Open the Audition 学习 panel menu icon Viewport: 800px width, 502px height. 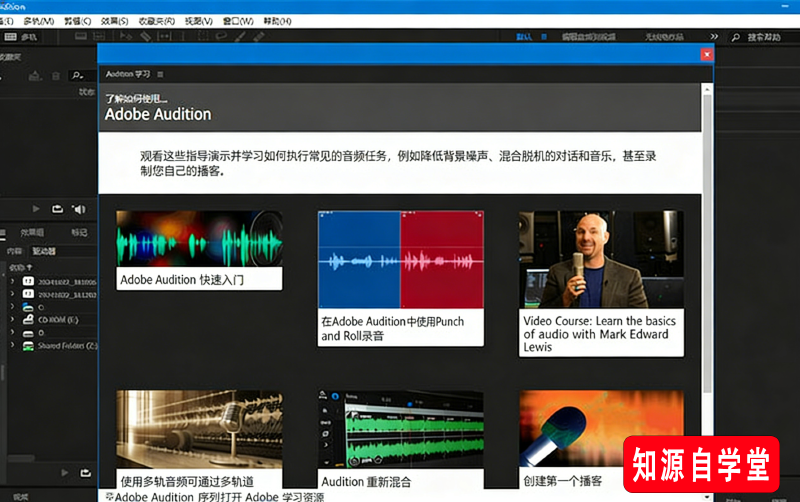[x=160, y=75]
